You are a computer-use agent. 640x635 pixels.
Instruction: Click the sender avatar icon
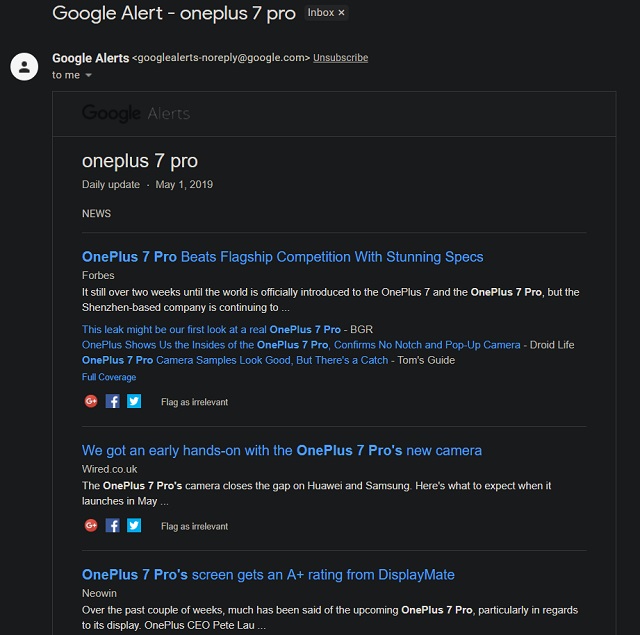[24, 67]
